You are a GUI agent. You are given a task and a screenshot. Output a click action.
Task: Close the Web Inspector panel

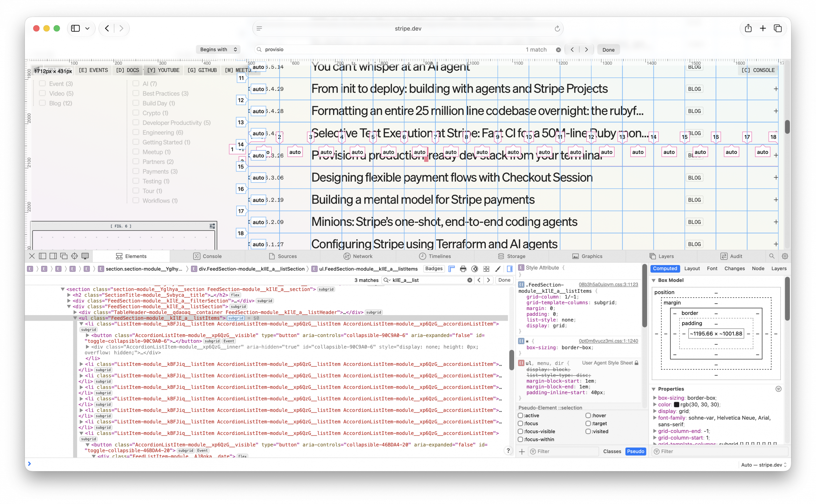click(x=32, y=256)
